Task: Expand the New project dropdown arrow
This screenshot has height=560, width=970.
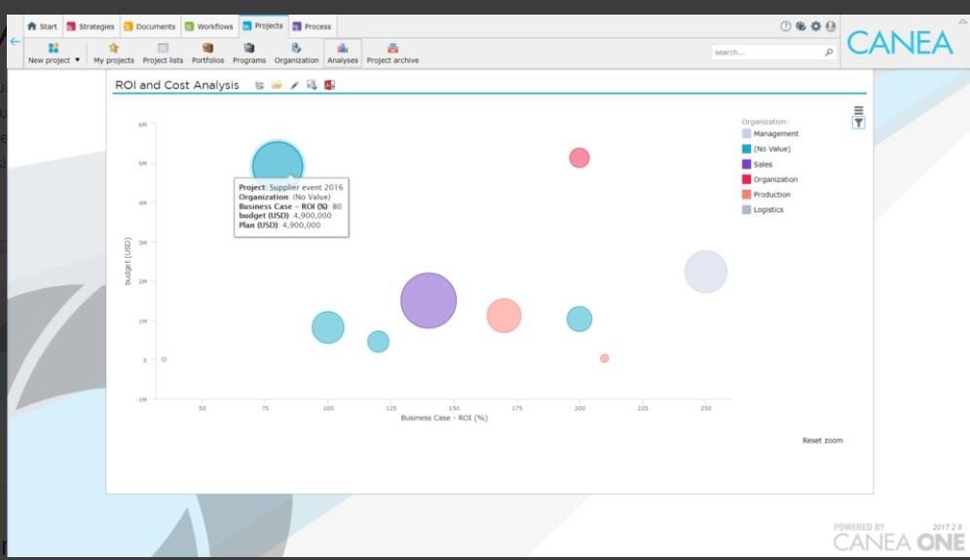Action: [77, 60]
